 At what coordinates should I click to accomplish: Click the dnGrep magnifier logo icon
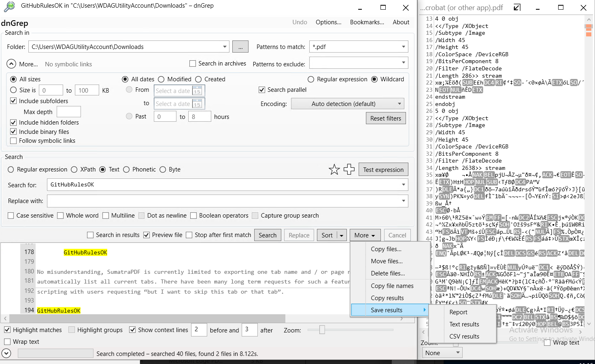tap(8, 7)
